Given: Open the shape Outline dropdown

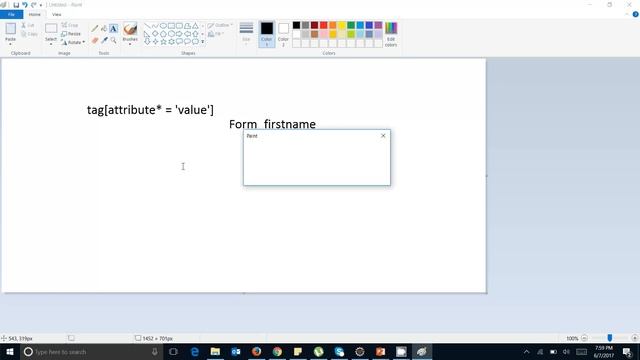Looking at the screenshot, I should click(x=220, y=25).
